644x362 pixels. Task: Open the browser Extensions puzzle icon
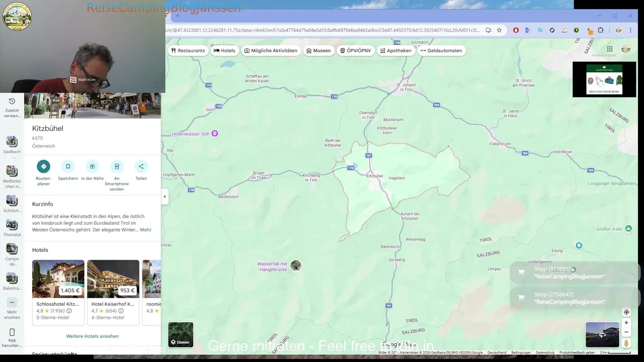point(600,30)
